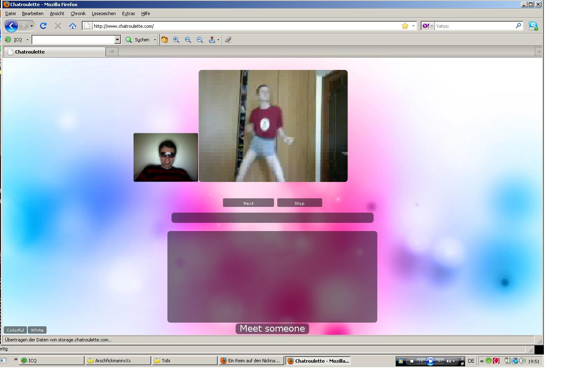The height and width of the screenshot is (368, 588).
Task: Open the Lesezeichen menu
Action: 104,13
